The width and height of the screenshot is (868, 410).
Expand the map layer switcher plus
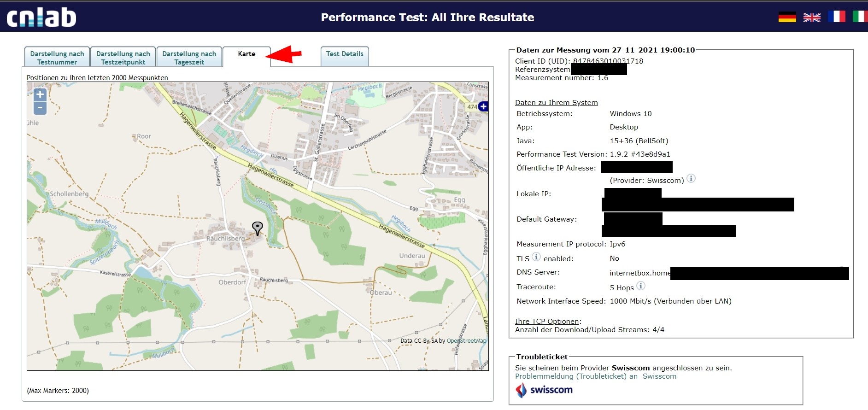483,106
